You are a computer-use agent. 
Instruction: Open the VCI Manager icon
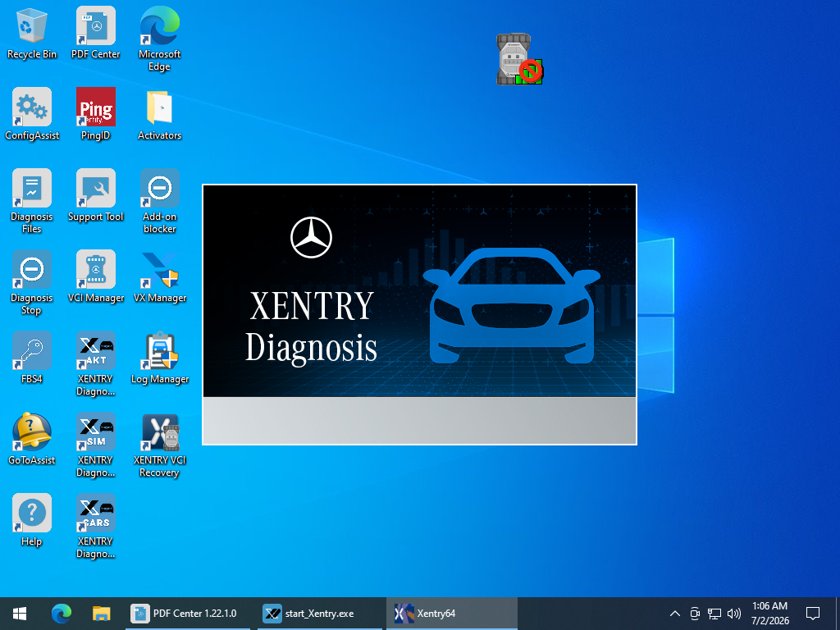(95, 277)
